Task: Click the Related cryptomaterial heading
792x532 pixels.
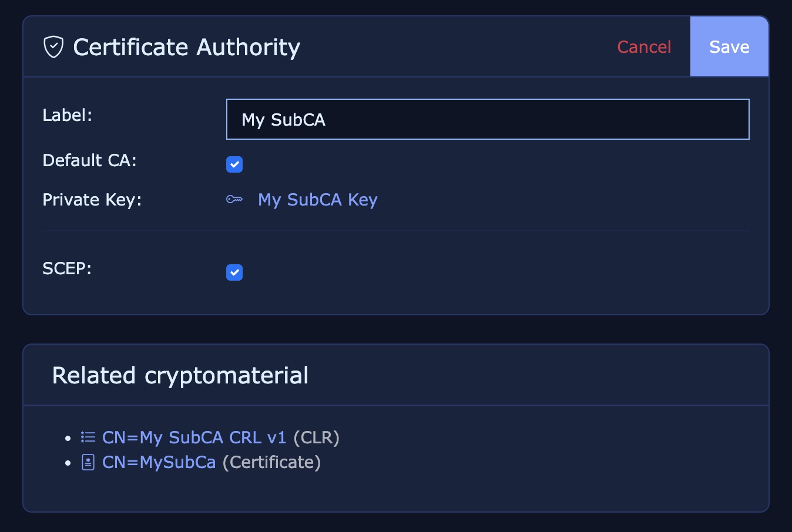Action: pyautogui.click(x=180, y=375)
